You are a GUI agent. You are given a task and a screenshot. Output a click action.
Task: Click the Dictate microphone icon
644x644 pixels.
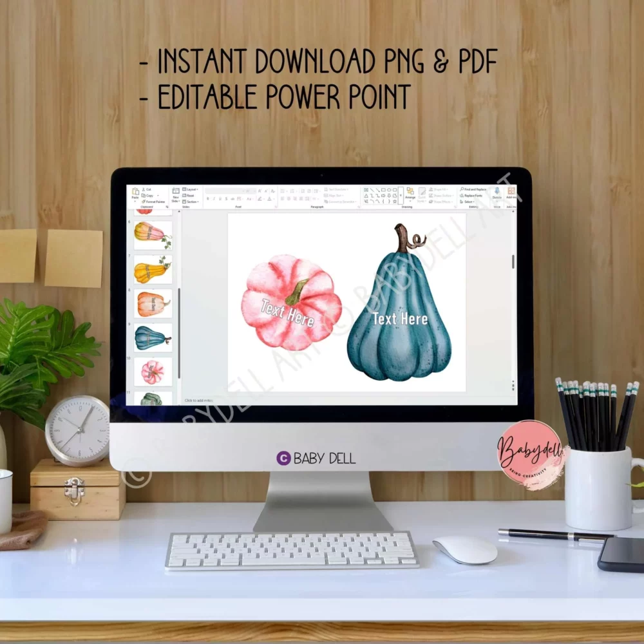click(497, 192)
